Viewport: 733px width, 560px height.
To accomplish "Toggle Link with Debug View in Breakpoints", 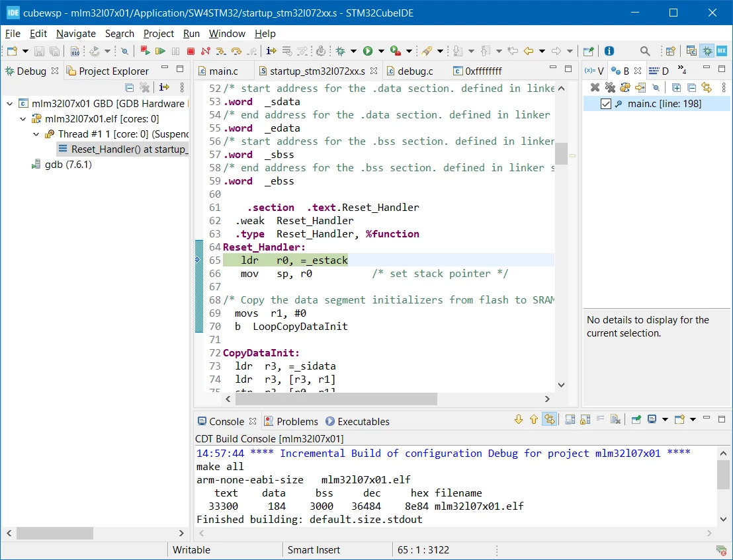I will [x=707, y=87].
